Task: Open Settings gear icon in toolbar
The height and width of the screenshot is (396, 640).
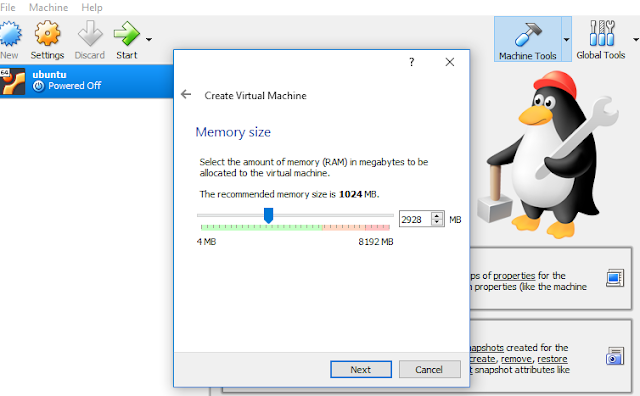Action: point(47,33)
